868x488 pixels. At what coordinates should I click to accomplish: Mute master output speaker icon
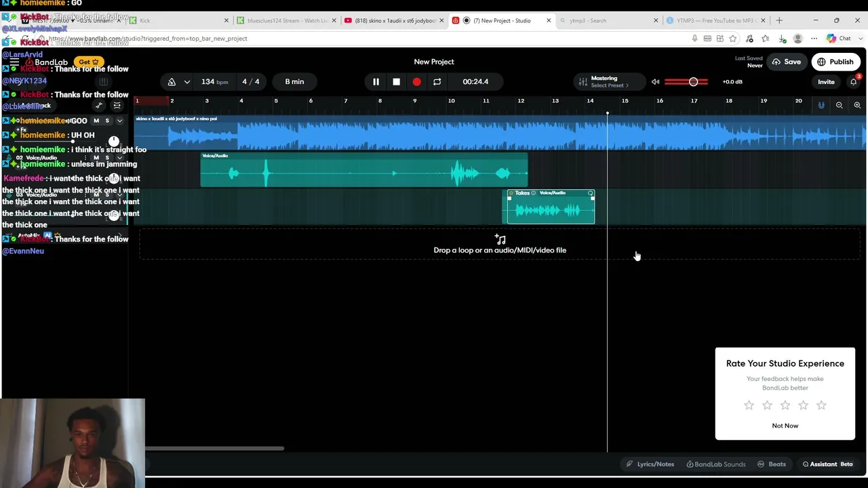click(655, 82)
